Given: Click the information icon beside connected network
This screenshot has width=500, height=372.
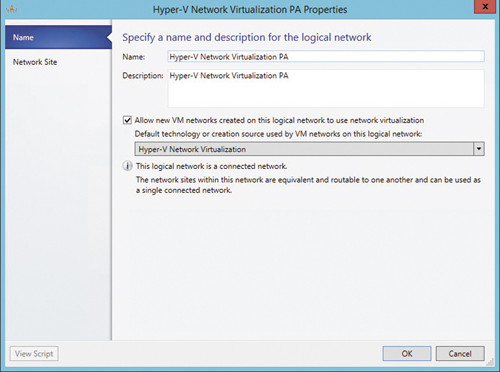Looking at the screenshot, I should point(127,166).
